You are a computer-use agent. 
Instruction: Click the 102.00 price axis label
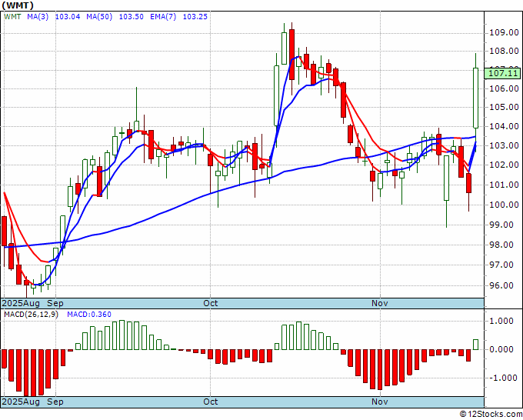504,165
